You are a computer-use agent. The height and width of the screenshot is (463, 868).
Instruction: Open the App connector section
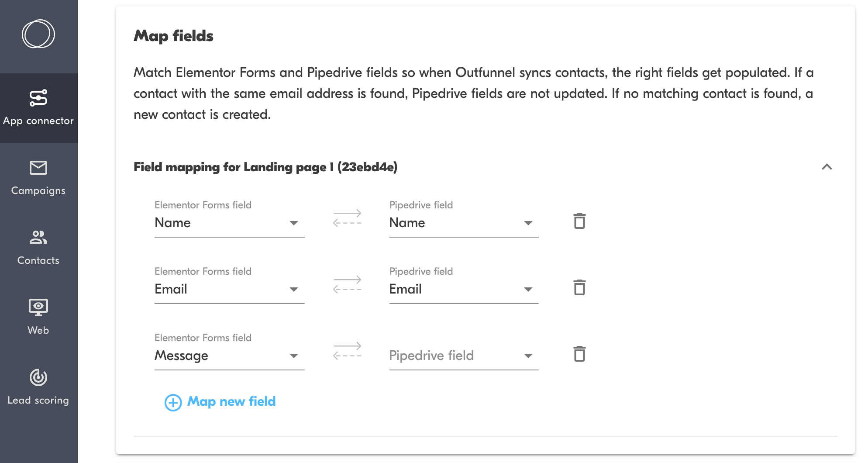[x=38, y=108]
